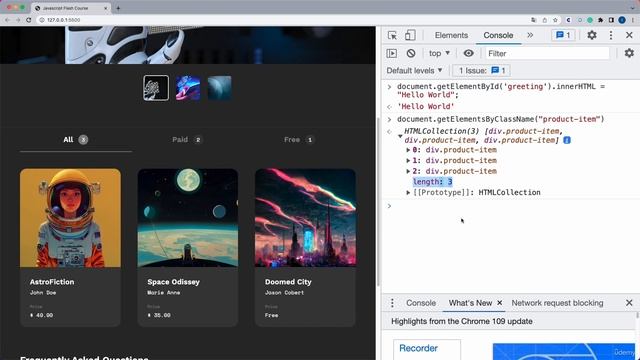Close the DevTools panel
The height and width of the screenshot is (360, 640).
(x=629, y=36)
